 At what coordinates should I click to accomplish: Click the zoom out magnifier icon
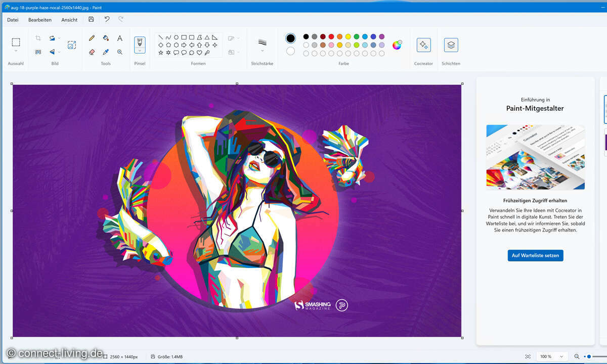[577, 356]
